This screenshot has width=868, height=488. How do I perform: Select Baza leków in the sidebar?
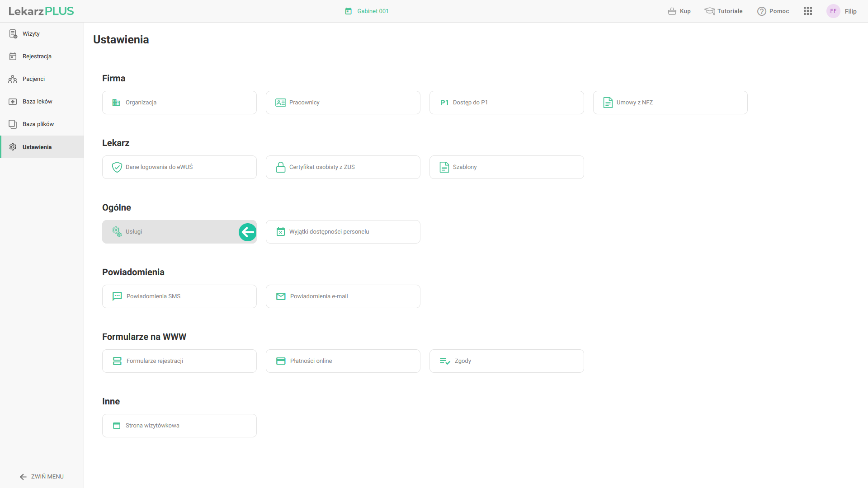tap(37, 102)
